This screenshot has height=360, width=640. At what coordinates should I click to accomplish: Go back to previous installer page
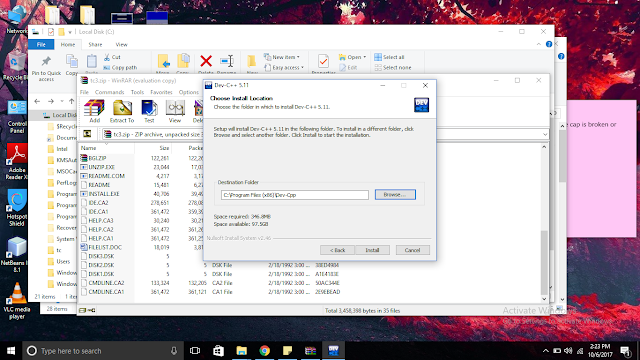tap(337, 250)
